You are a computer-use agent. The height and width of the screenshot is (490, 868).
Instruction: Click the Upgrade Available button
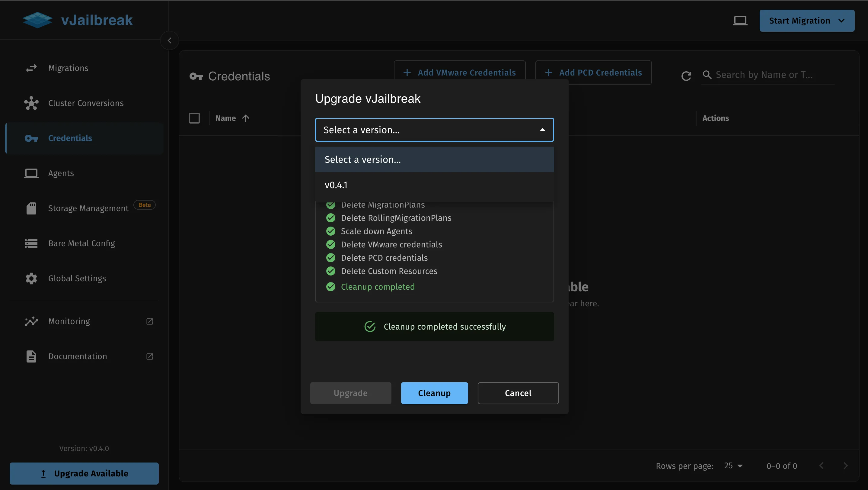pos(84,473)
